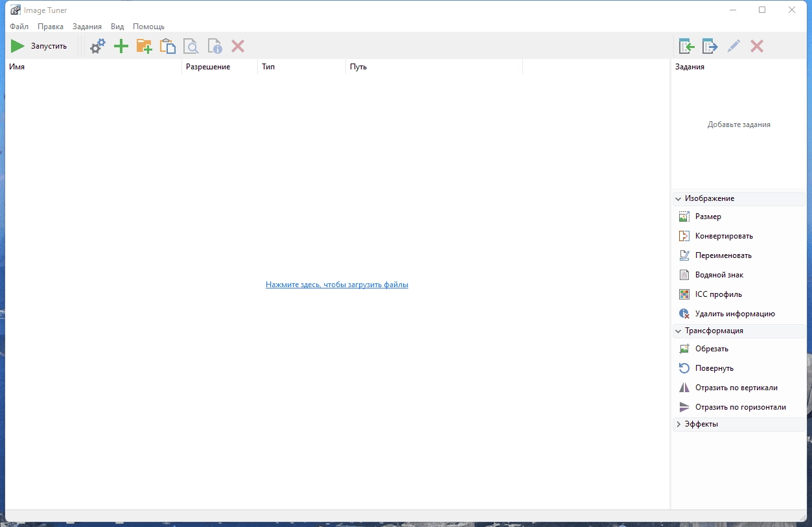Sort by the Тип column header
This screenshot has width=812, height=527.
click(x=302, y=67)
